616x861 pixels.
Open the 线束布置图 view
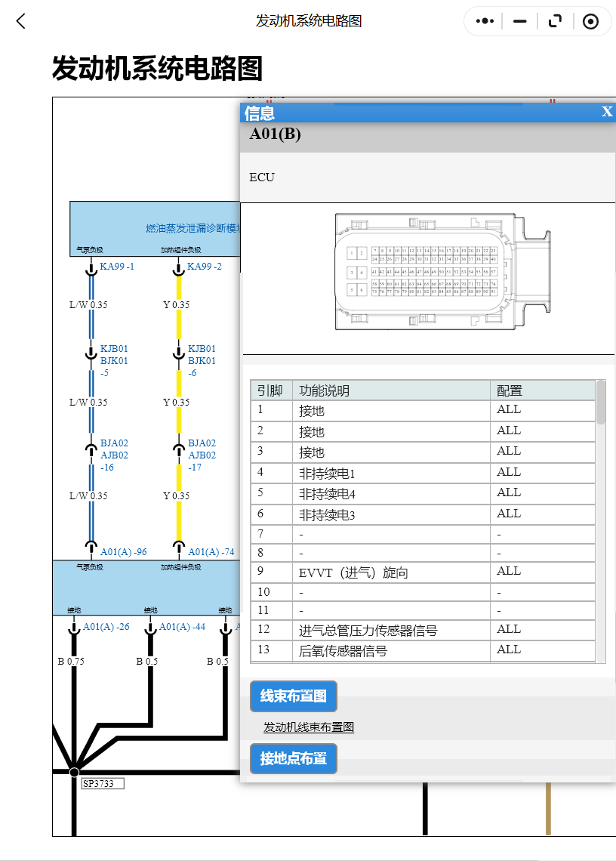(293, 696)
